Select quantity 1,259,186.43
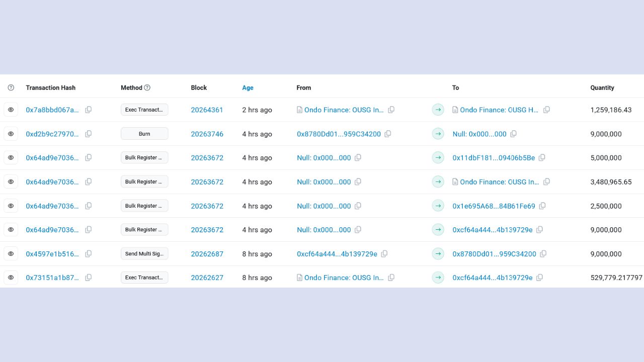Viewport: 644px width, 362px height. (x=611, y=110)
